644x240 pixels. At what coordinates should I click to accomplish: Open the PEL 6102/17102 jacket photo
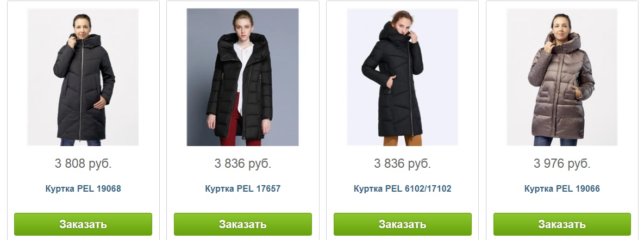403,77
